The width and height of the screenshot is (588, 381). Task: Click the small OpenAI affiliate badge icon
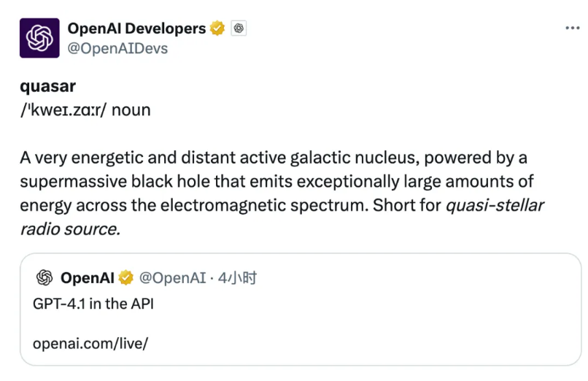[x=239, y=28]
